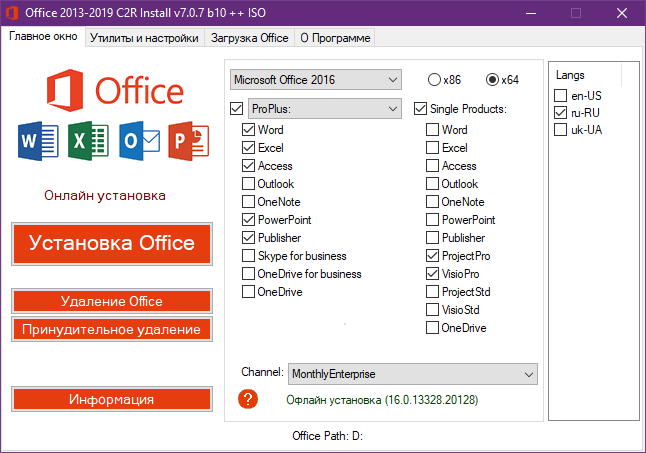The width and height of the screenshot is (646, 453).
Task: Open the Microsoft Office 2016 version dropdown
Action: tap(314, 79)
